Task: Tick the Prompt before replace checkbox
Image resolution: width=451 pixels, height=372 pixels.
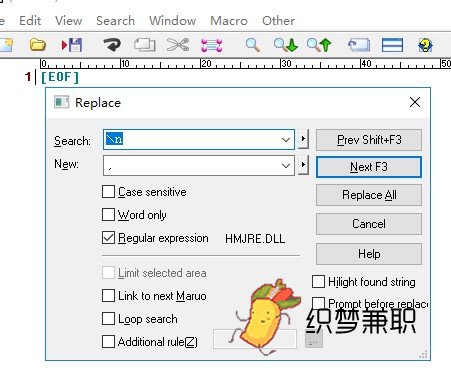Action: coord(318,303)
